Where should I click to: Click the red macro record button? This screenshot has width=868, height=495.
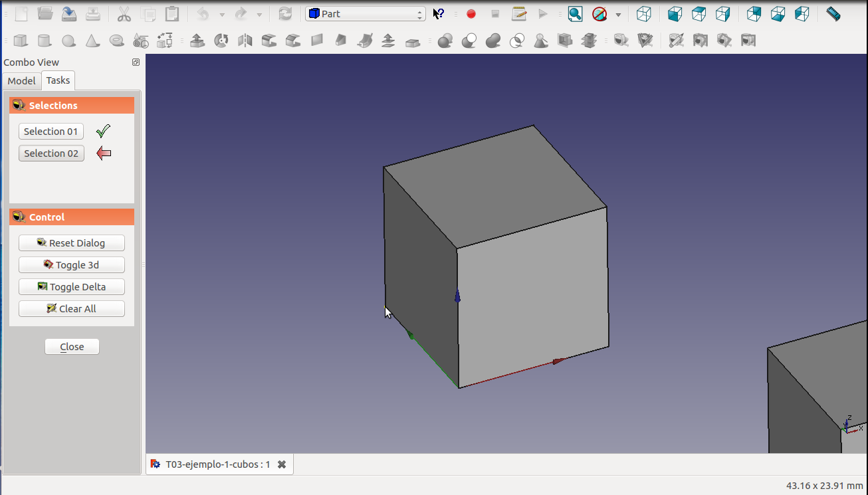(471, 14)
